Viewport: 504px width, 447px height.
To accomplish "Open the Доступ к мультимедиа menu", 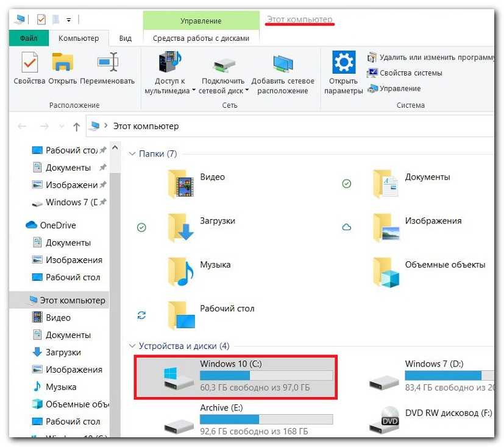I will click(x=169, y=74).
